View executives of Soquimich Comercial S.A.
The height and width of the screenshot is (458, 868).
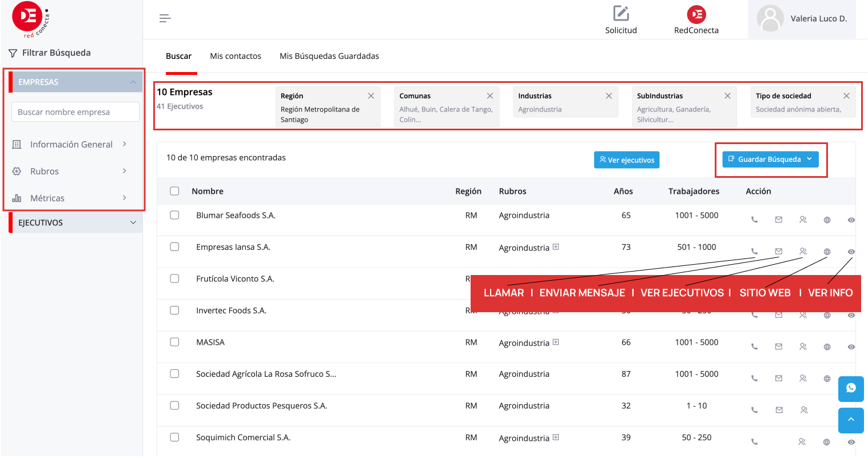point(802,441)
